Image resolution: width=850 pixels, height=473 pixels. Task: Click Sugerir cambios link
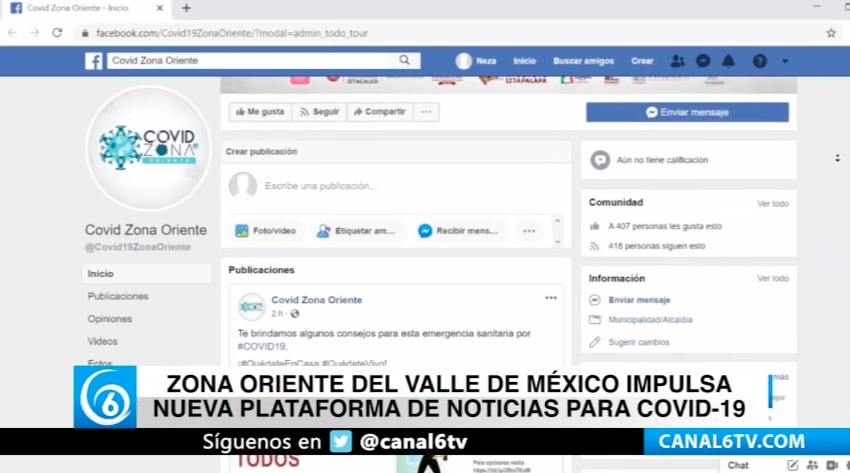[x=639, y=342]
